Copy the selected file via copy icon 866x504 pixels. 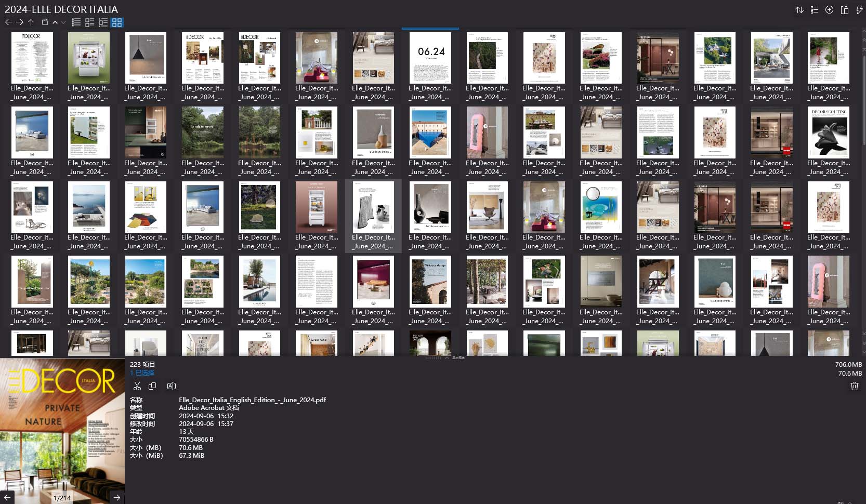coord(152,386)
